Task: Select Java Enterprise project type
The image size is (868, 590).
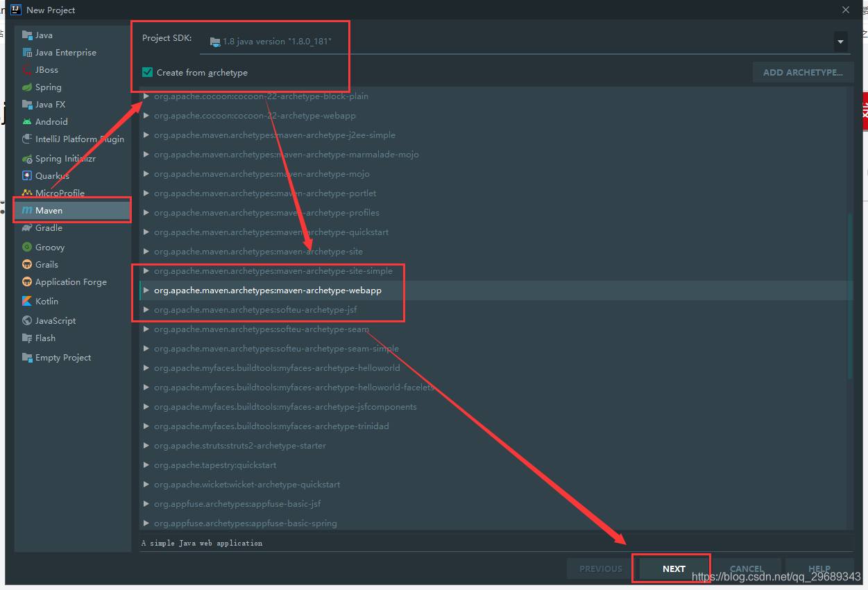Action: pyautogui.click(x=73, y=53)
